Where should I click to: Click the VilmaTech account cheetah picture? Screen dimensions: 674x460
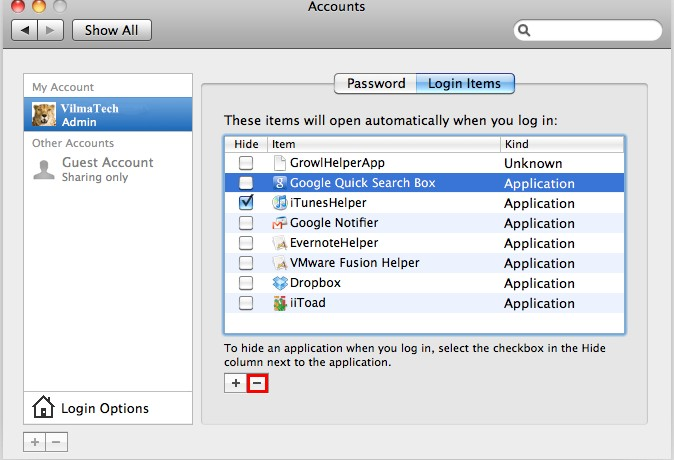44,114
